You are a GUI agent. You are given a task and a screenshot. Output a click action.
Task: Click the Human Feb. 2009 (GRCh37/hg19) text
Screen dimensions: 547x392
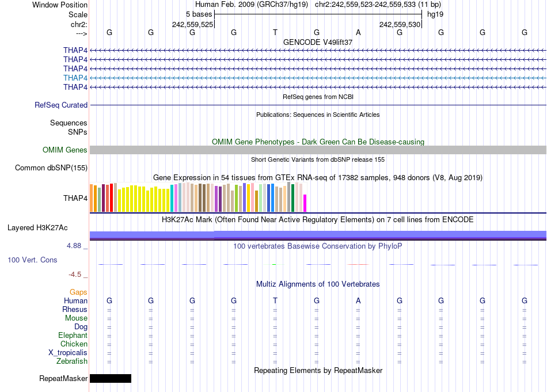point(251,5)
